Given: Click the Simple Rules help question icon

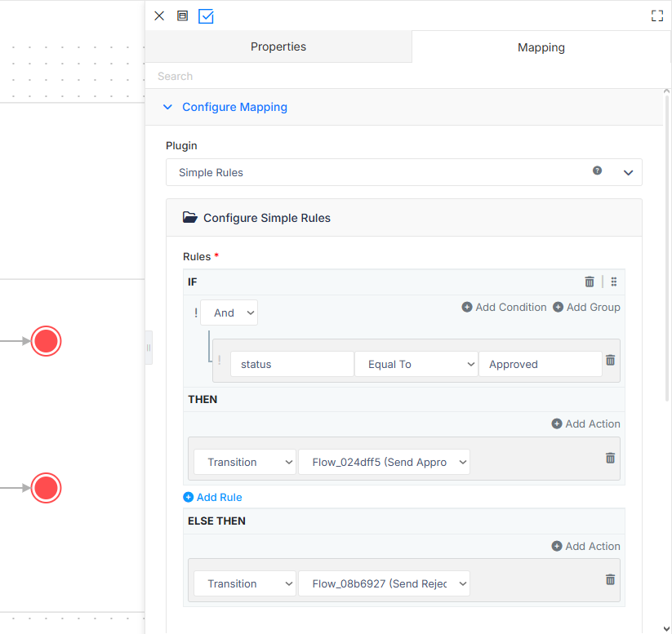Looking at the screenshot, I should [597, 171].
